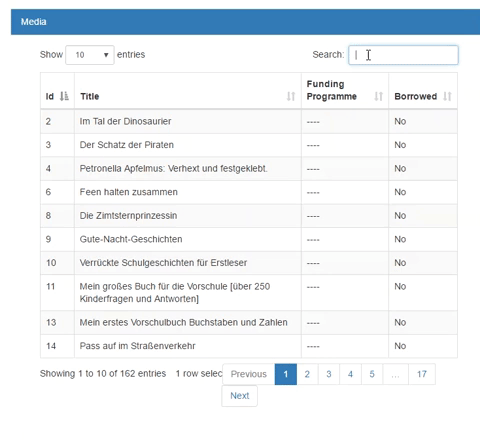Sort by Funding Programme arrows icon
Screen dimensions: 480x448
coord(378,96)
